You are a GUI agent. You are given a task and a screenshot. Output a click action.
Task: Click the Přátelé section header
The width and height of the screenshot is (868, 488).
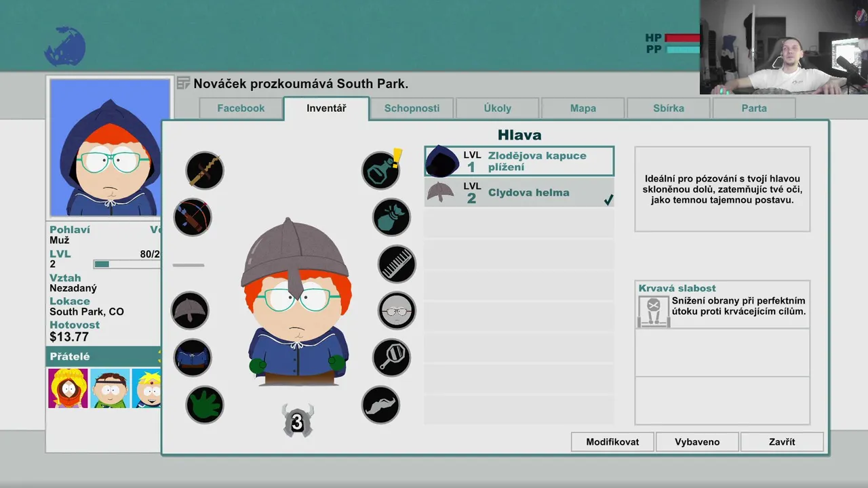(x=104, y=357)
